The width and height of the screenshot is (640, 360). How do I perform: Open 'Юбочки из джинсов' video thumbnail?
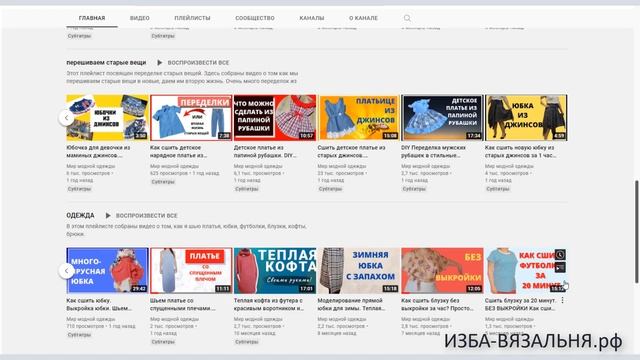[107, 118]
